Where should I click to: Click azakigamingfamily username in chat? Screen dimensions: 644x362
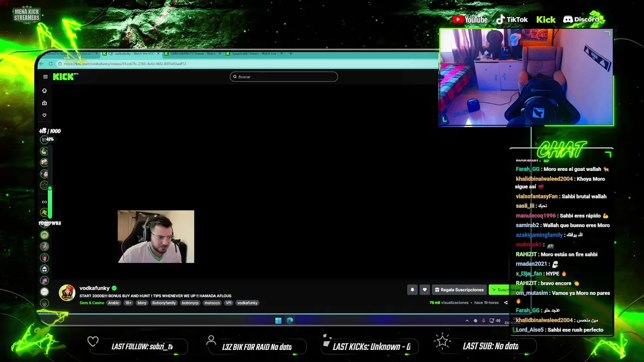coord(539,235)
